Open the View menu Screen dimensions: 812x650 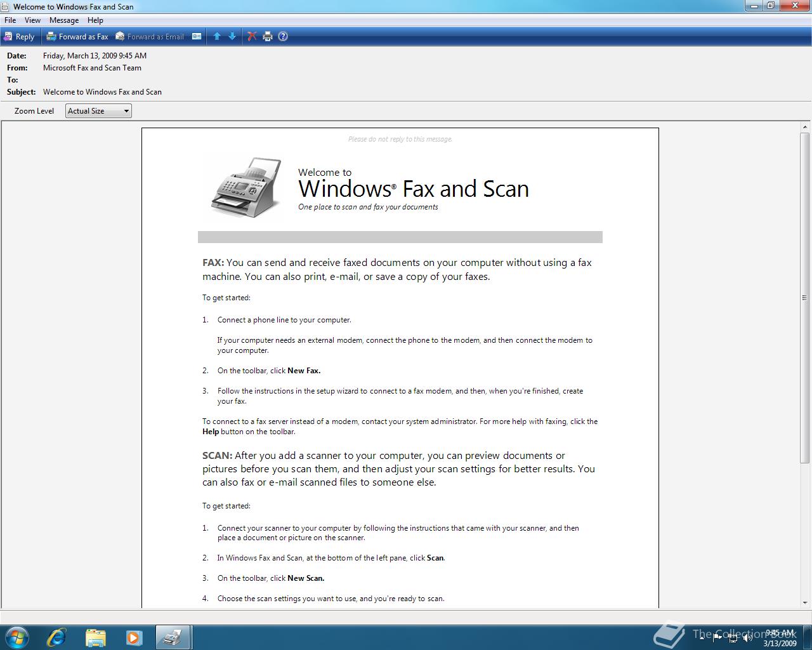click(32, 20)
